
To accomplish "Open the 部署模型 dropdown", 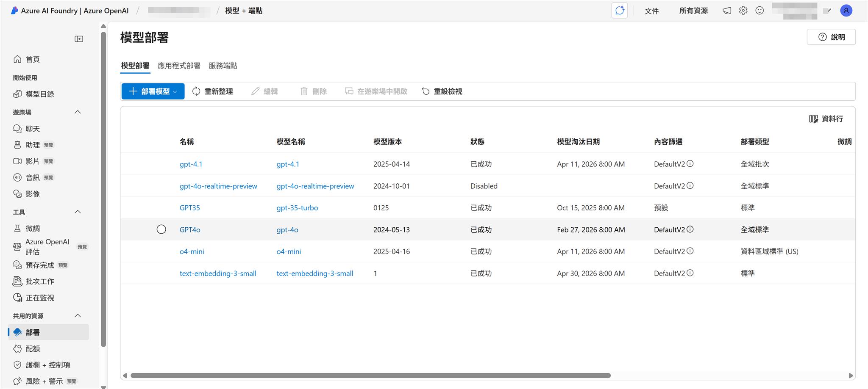I will click(x=153, y=91).
